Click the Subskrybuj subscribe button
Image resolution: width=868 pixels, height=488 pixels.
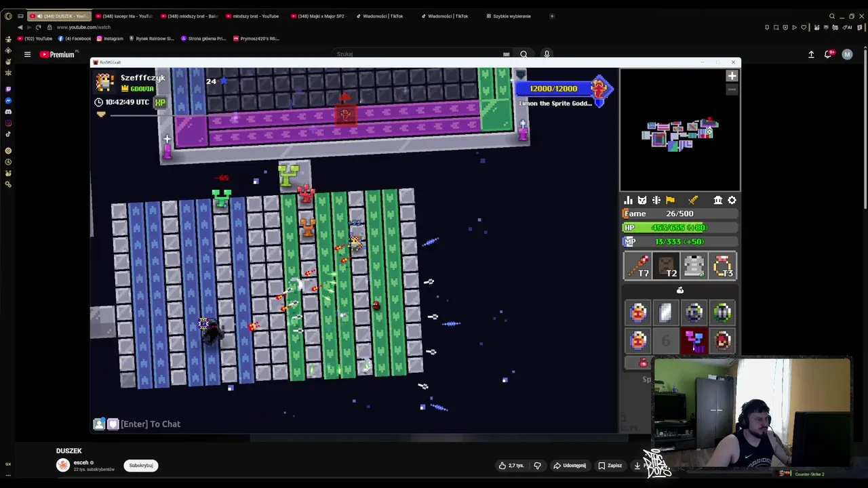click(141, 466)
